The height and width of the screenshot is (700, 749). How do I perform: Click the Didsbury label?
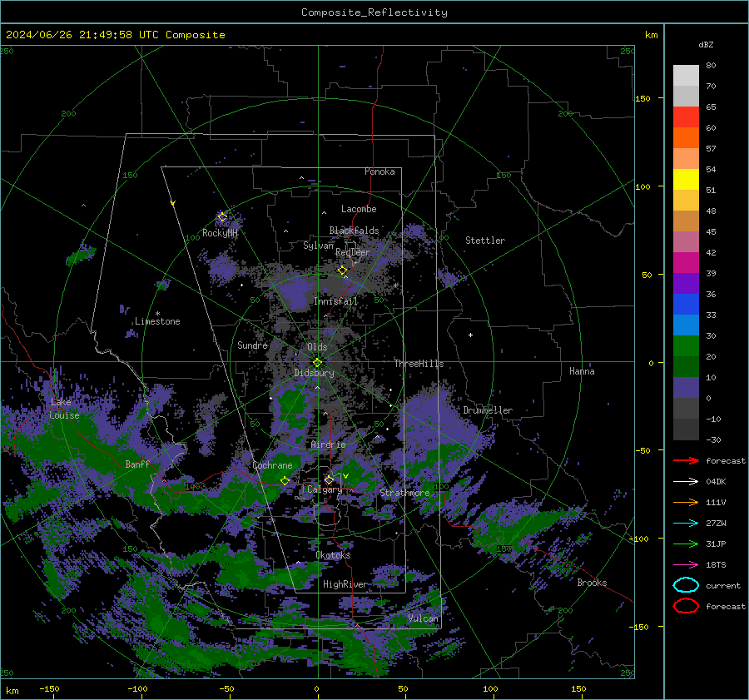314,373
